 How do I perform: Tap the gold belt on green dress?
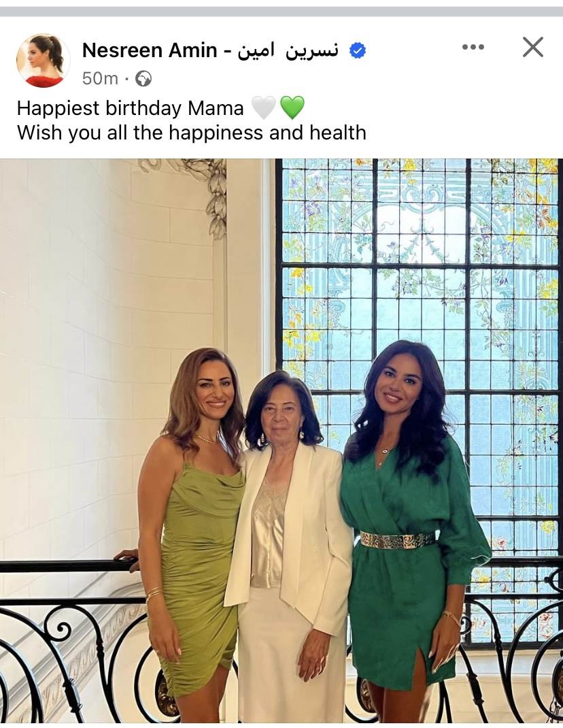point(398,540)
